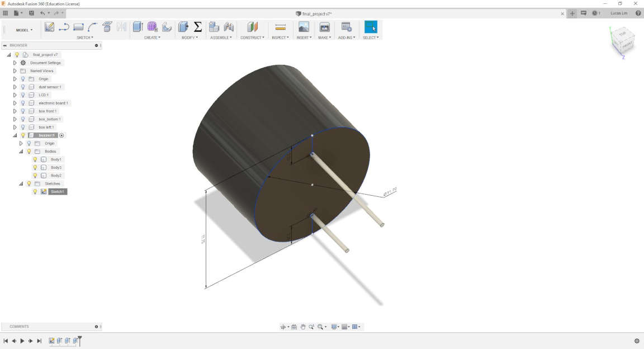Click the Zoom magnifier icon
Screen dimensions: 644x349
pos(311,327)
